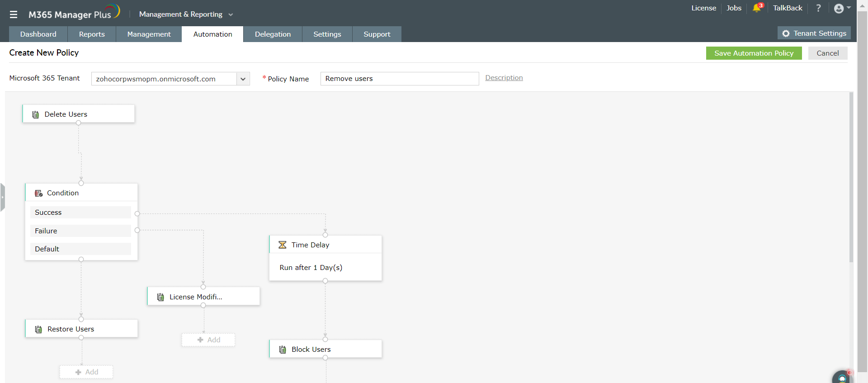Click the Block Users node icon
This screenshot has height=383, width=868.
[x=283, y=350]
